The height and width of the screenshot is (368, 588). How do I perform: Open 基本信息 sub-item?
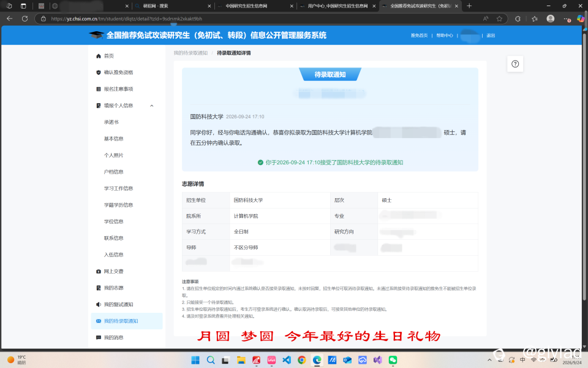(x=114, y=139)
